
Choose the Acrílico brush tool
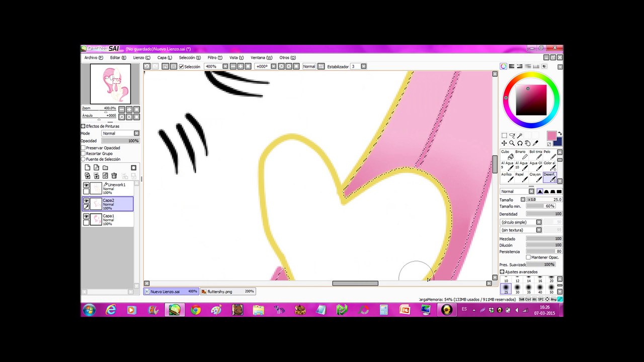click(507, 177)
